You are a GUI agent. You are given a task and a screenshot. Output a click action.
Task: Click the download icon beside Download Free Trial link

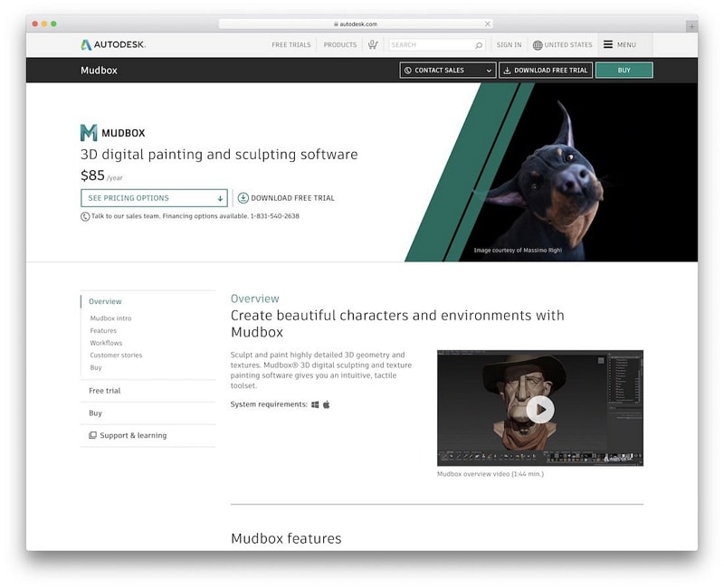click(x=243, y=198)
